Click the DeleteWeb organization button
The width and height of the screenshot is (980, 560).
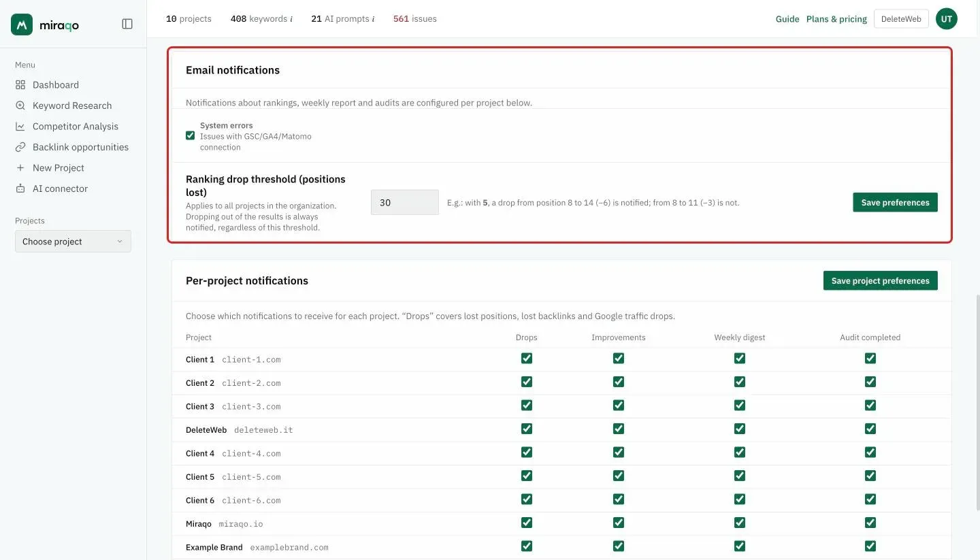pos(901,19)
